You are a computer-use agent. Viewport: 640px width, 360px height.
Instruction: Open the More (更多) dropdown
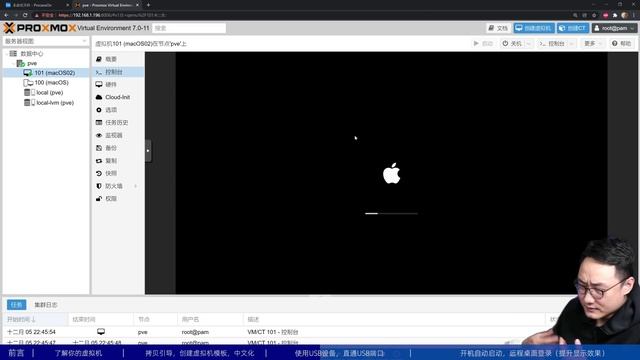click(x=593, y=43)
